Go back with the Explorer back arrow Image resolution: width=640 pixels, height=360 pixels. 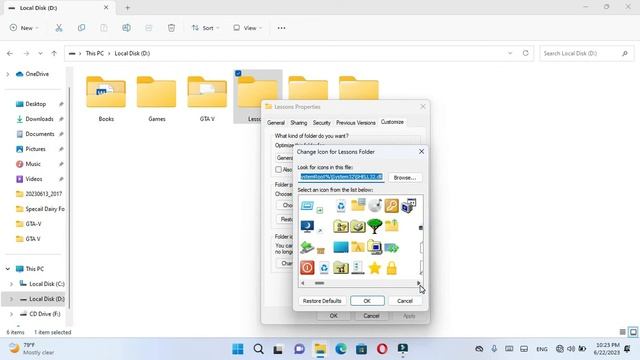pos(10,53)
